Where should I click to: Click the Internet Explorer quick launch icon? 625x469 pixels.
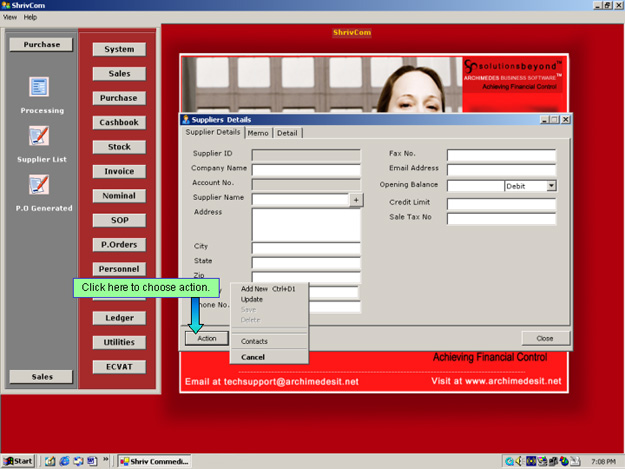pyautogui.click(x=64, y=461)
